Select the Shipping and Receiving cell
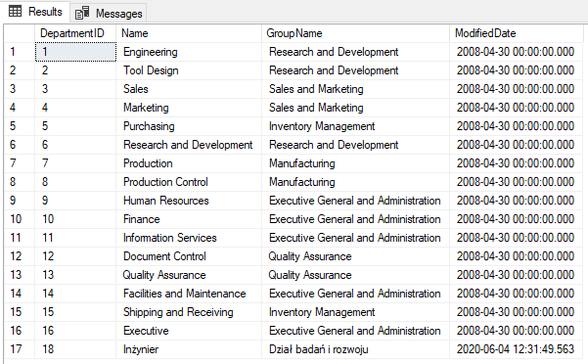 click(x=189, y=312)
